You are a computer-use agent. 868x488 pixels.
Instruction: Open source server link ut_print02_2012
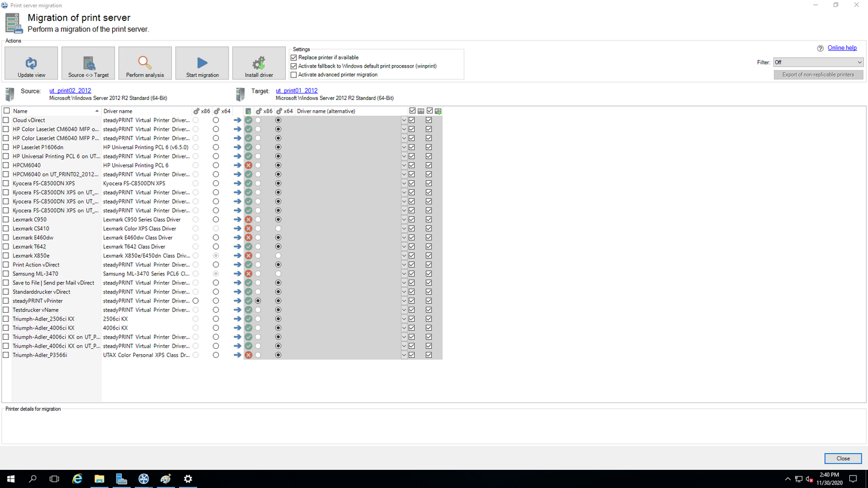tap(70, 91)
